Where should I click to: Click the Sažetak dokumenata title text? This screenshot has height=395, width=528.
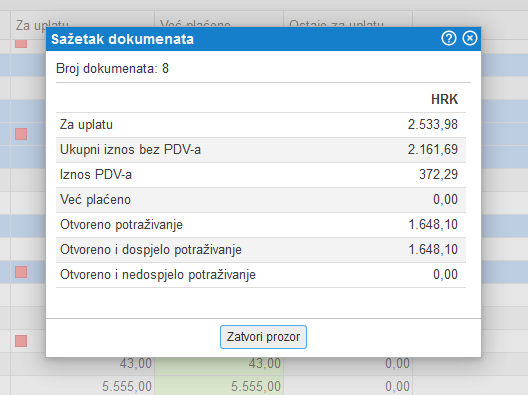pyautogui.click(x=123, y=39)
